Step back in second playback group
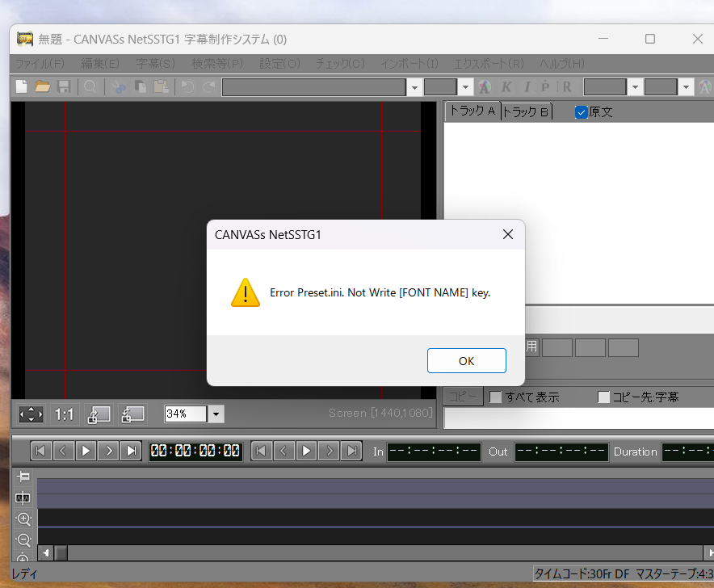 click(284, 451)
